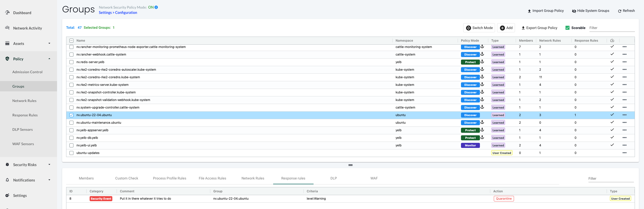Click the info icon next to ON
Image resolution: width=644 pixels, height=209 pixels.
(156, 7)
